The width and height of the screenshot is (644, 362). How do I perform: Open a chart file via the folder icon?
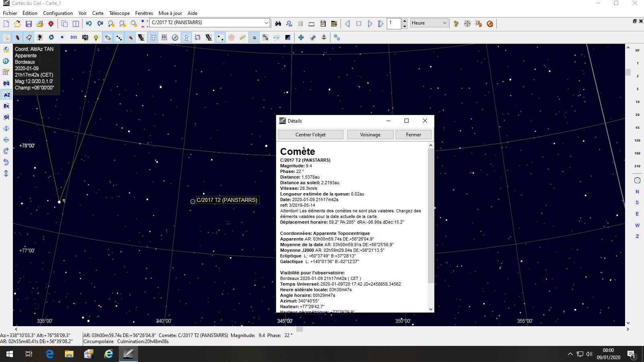click(x=17, y=24)
